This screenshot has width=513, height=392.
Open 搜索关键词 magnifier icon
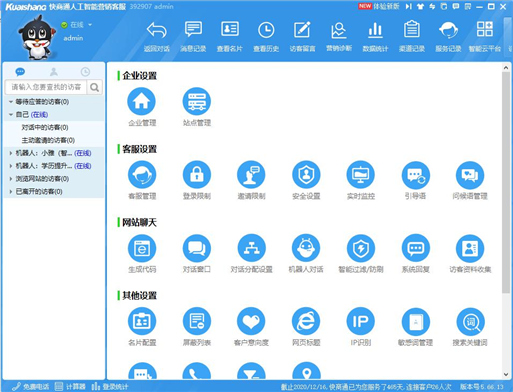pos(470,321)
